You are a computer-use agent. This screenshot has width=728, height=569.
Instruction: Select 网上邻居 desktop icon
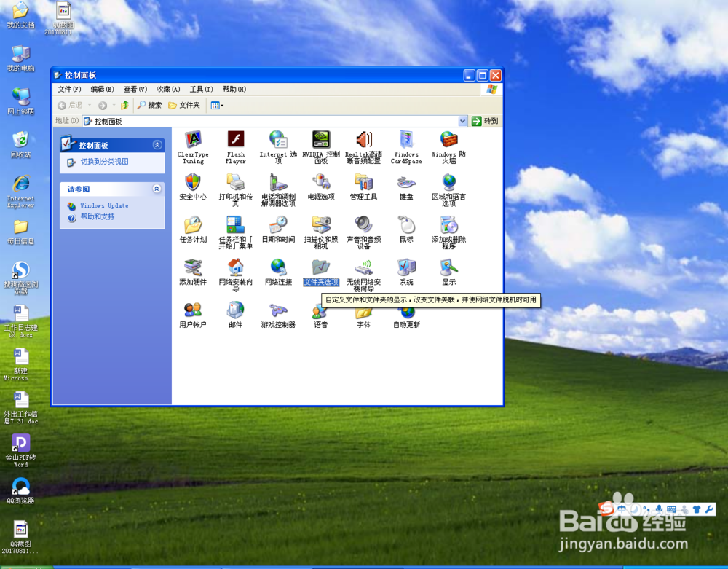(20, 101)
